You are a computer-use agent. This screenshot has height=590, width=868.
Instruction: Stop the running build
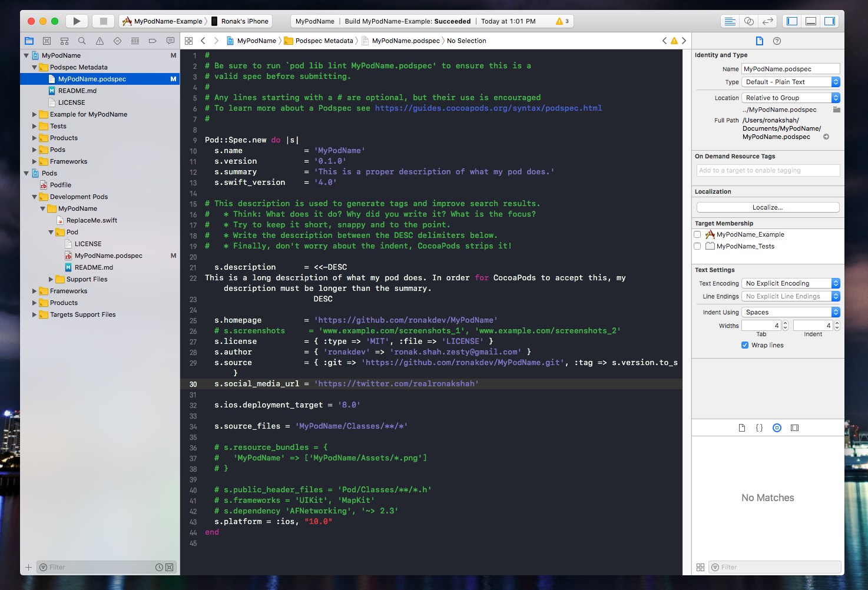(x=104, y=21)
